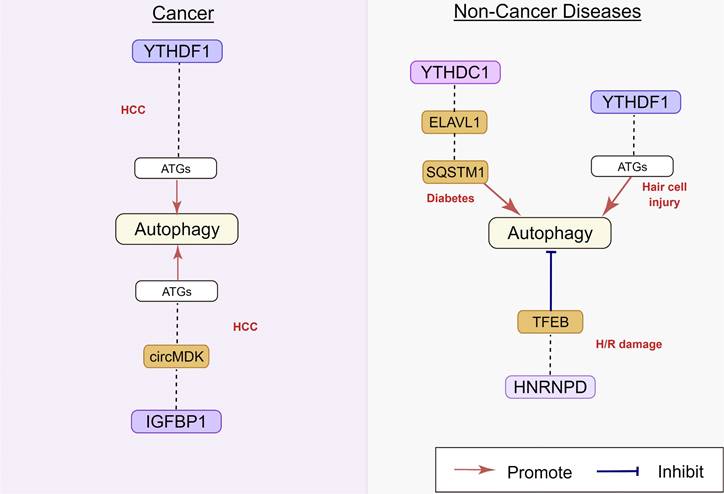Select ATGs box below Non-Cancer YTHDF1

[634, 166]
